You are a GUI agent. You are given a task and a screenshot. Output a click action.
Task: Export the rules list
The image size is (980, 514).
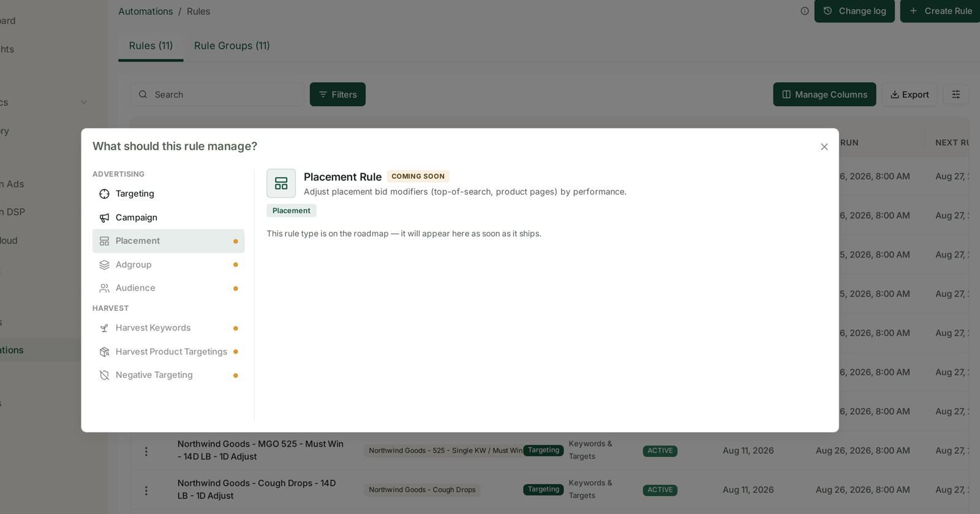coord(910,94)
